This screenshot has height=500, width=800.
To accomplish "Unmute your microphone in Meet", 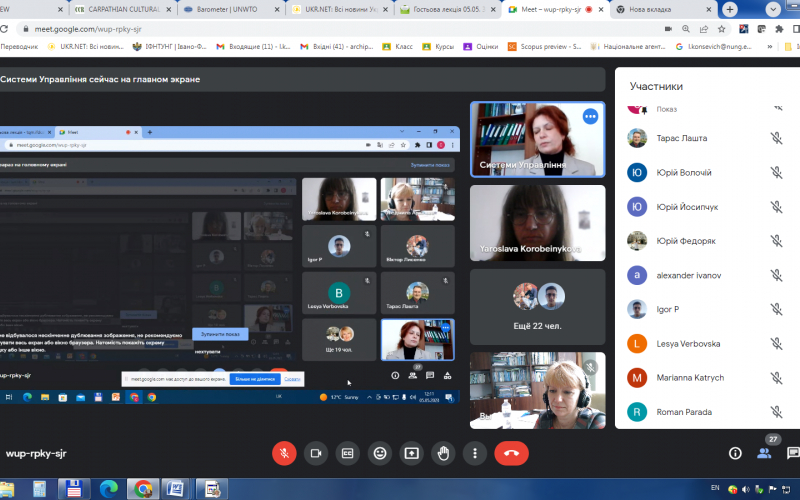I will coord(284,453).
